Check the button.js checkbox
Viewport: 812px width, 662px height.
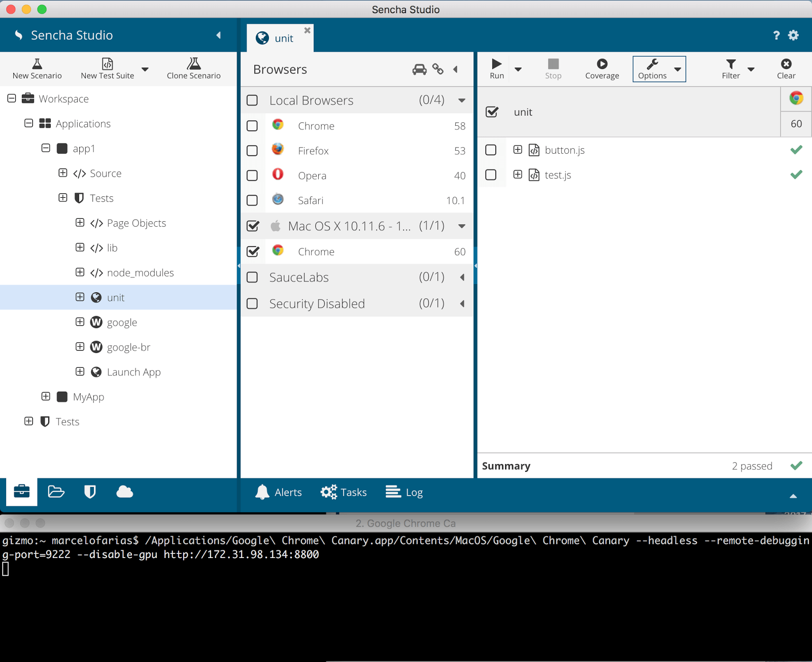click(491, 150)
